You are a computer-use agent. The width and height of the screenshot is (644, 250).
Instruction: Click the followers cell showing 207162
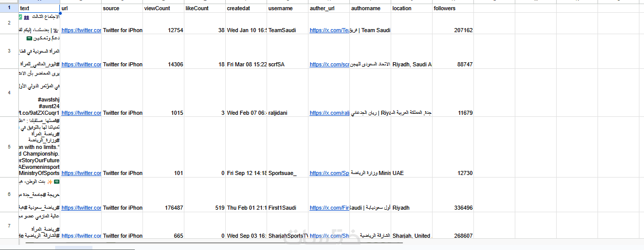(453, 30)
